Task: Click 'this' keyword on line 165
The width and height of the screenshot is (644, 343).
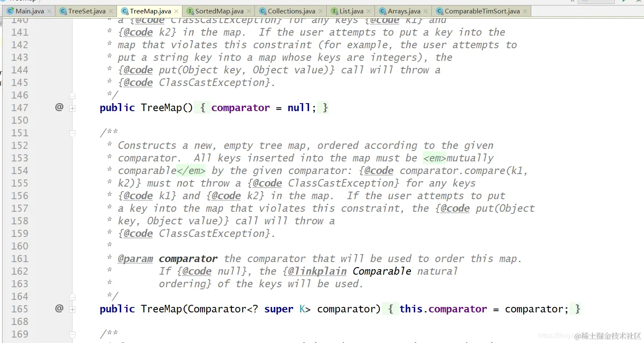Action: coord(411,309)
